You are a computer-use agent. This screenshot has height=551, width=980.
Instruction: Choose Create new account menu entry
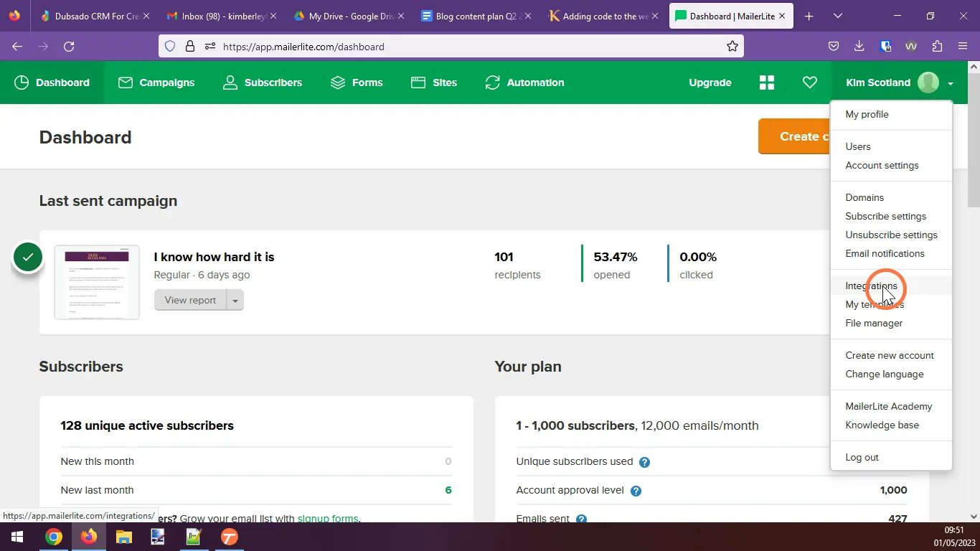click(890, 355)
